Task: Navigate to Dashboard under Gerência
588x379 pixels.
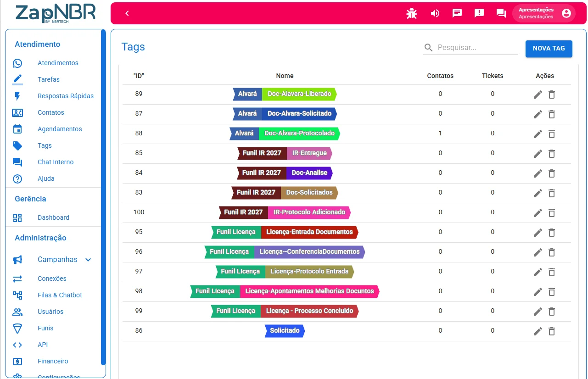Action: point(53,217)
